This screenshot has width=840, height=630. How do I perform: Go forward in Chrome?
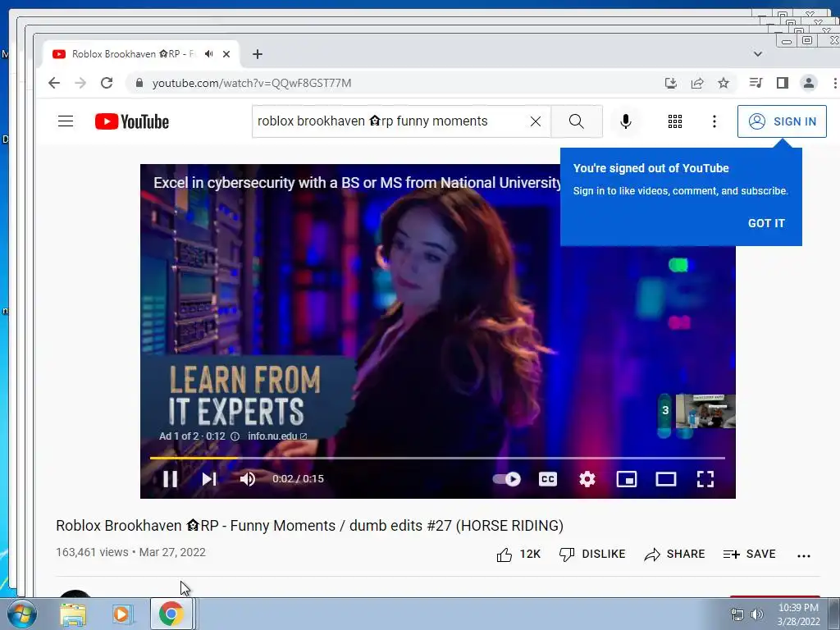(x=80, y=83)
